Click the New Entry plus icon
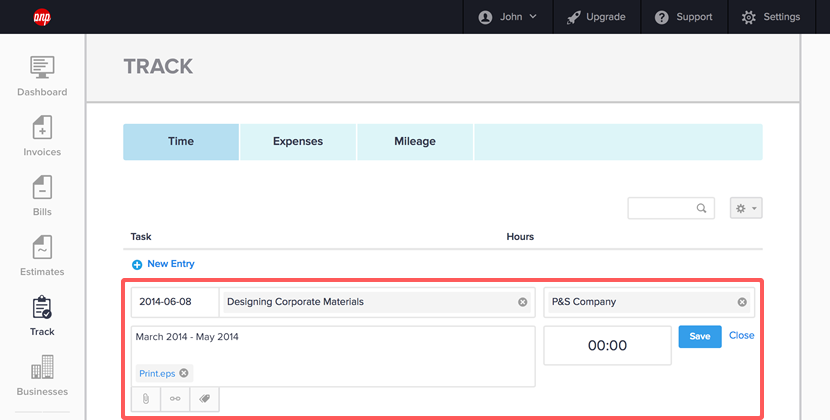Image resolution: width=830 pixels, height=420 pixels. pos(137,264)
